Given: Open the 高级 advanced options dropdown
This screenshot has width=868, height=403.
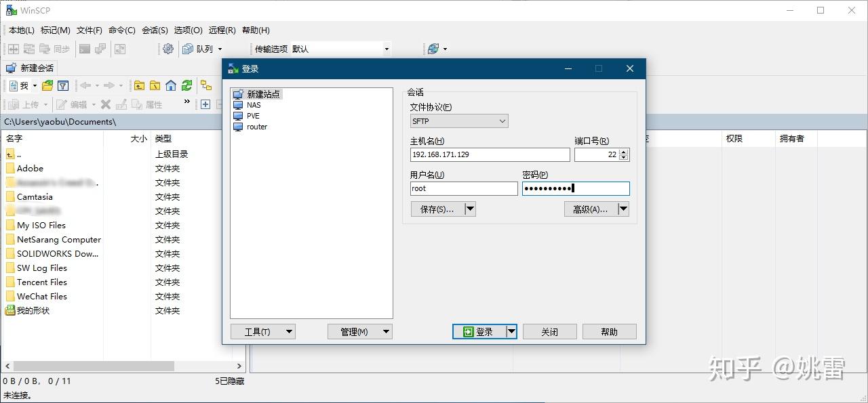Looking at the screenshot, I should [x=623, y=209].
